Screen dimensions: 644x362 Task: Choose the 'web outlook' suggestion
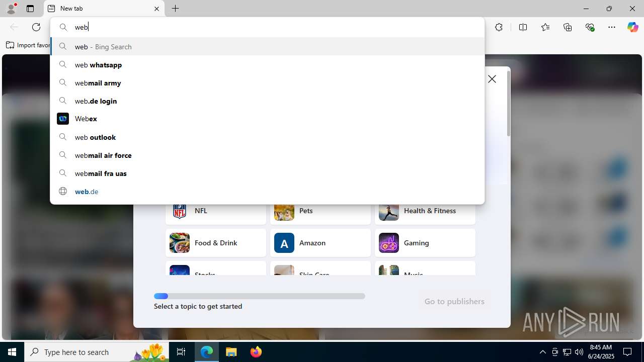pos(267,137)
